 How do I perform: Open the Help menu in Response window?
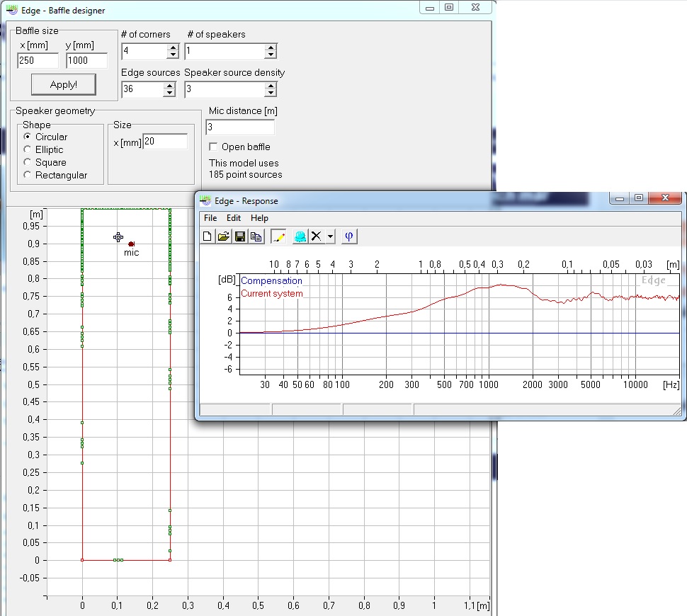[x=259, y=218]
